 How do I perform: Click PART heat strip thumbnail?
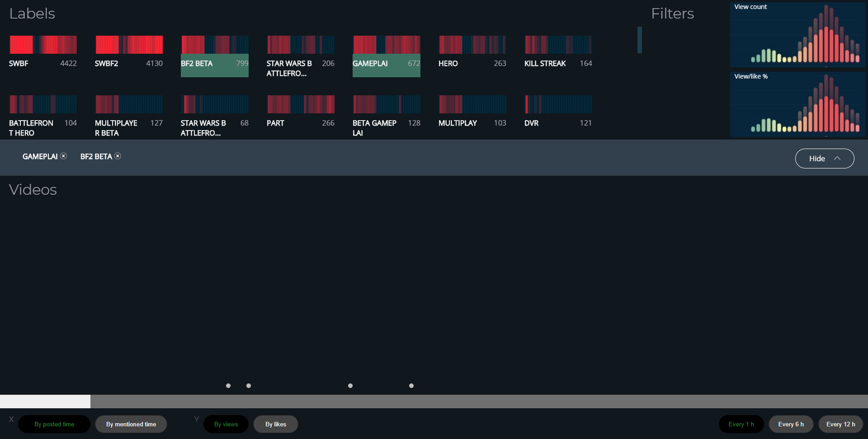click(x=301, y=104)
